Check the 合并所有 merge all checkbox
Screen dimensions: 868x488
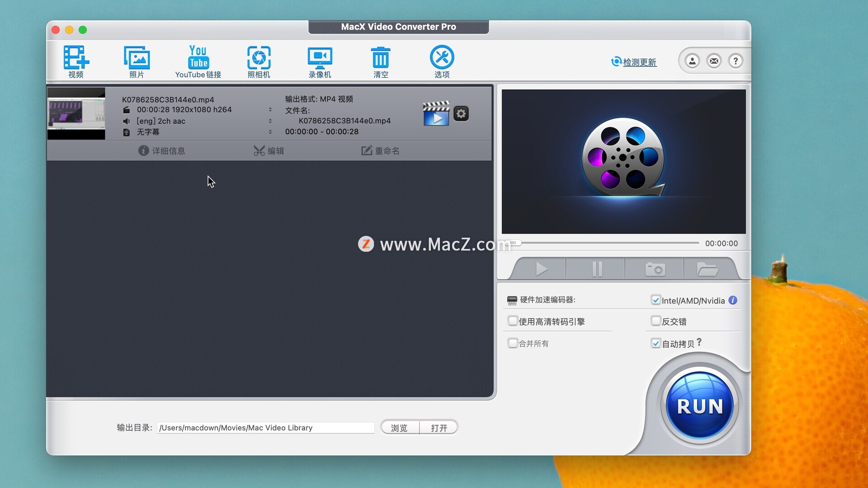tap(513, 343)
